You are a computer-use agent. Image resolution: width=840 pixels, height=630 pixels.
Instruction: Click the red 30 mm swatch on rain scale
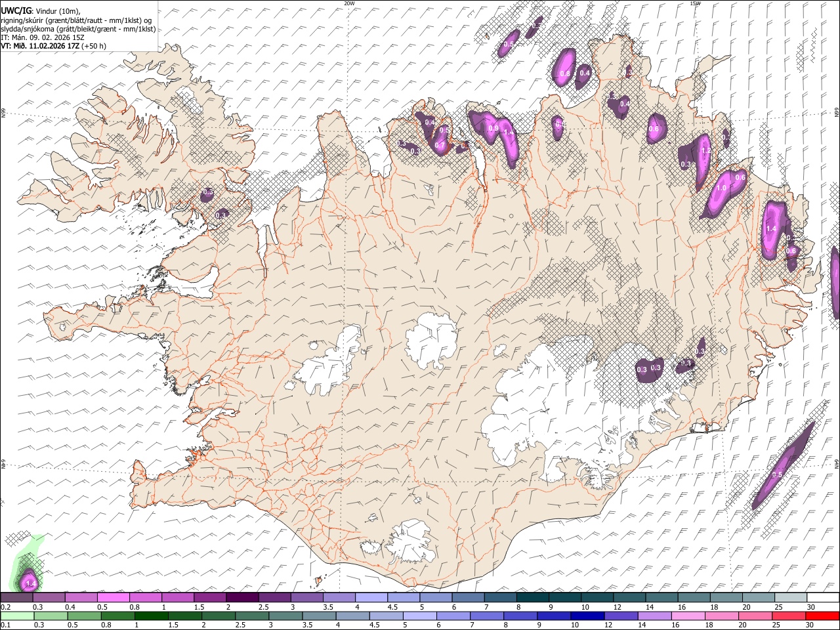(822, 616)
